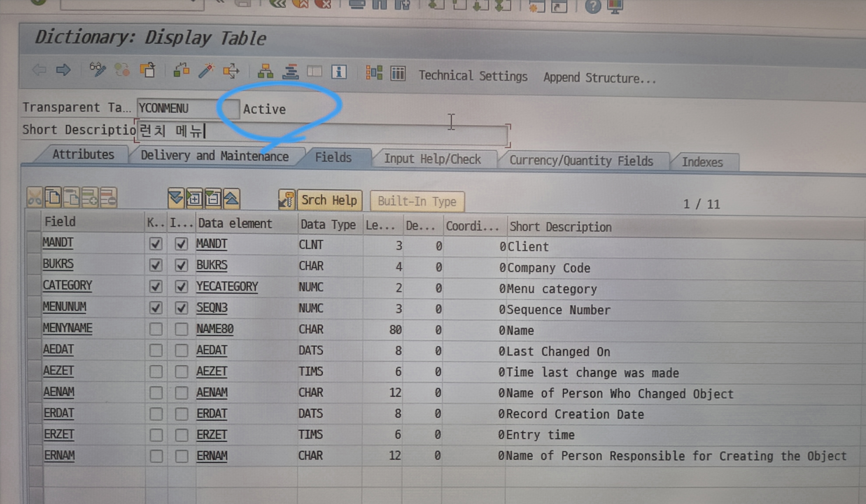Check the Initial Values checkbox for AEDAT
The image size is (866, 504).
[181, 350]
